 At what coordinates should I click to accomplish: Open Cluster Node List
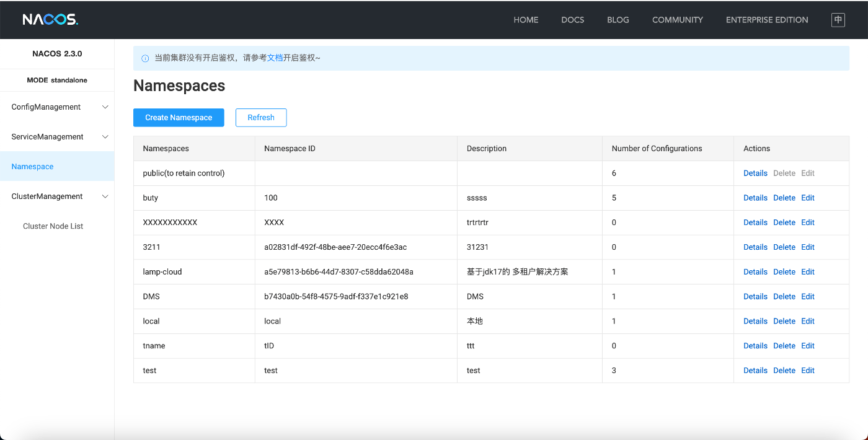click(53, 226)
